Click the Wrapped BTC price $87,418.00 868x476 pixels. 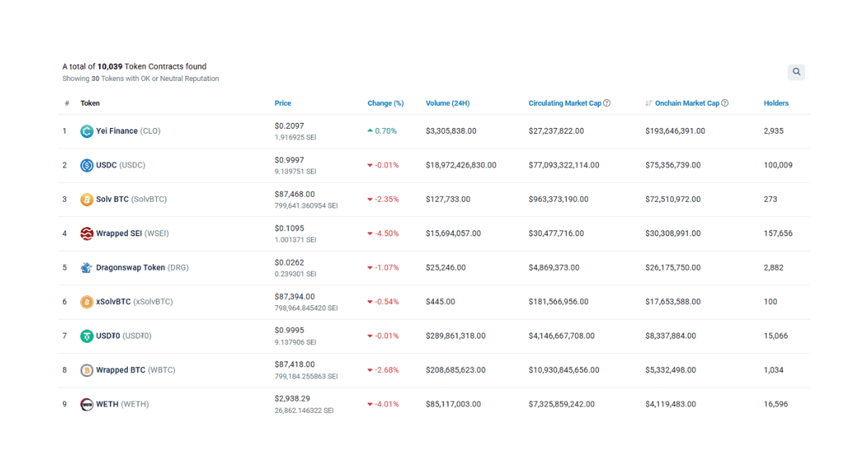(295, 365)
